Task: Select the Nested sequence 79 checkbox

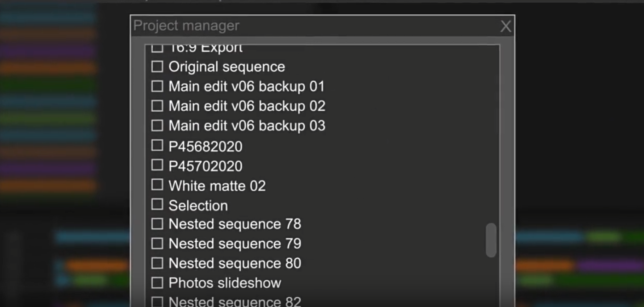Action: pos(157,243)
